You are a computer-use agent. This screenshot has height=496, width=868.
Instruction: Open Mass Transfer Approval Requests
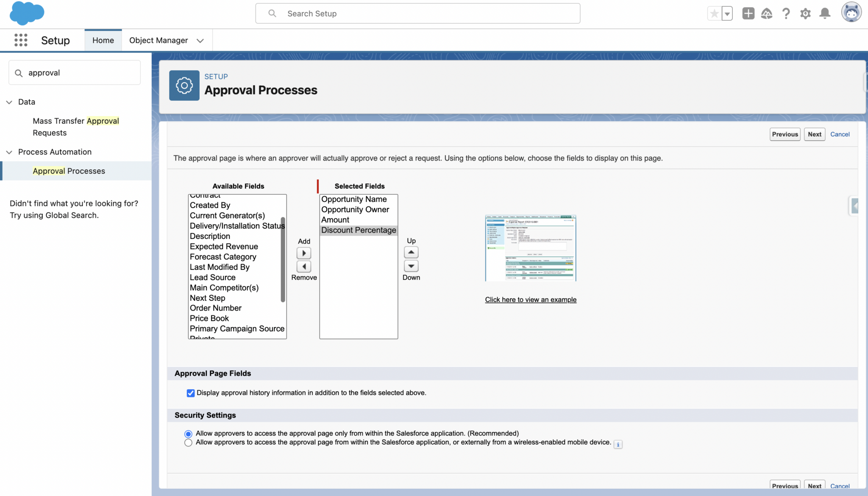pos(75,127)
